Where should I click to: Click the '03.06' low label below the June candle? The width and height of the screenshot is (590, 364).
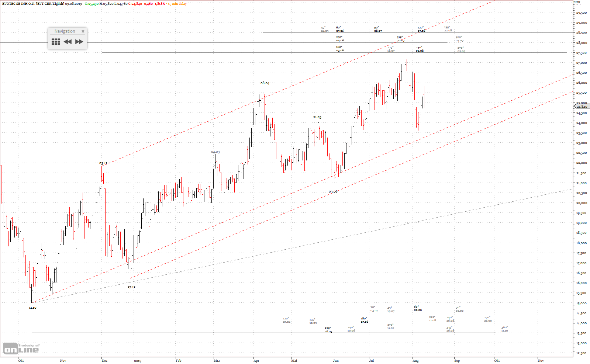click(x=333, y=192)
